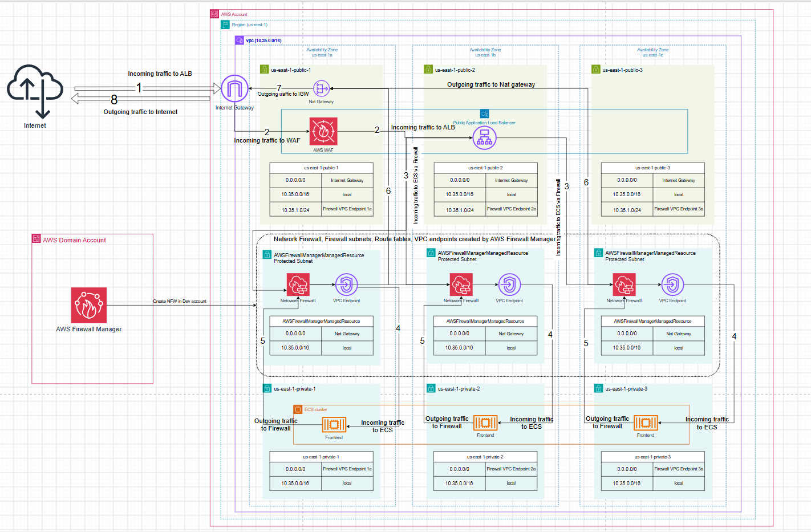Click the AWS Firewall Manager icon
Image resolution: width=811 pixels, height=532 pixels.
[x=89, y=305]
